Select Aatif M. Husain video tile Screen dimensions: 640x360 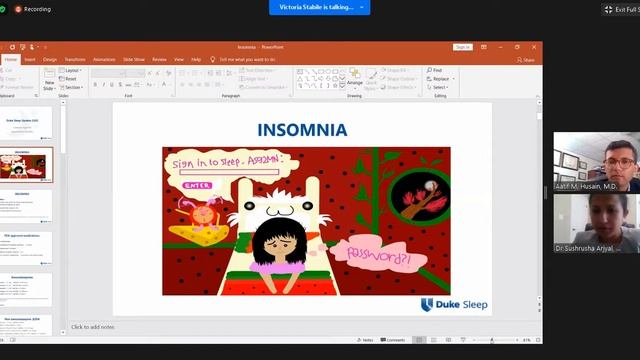click(597, 162)
